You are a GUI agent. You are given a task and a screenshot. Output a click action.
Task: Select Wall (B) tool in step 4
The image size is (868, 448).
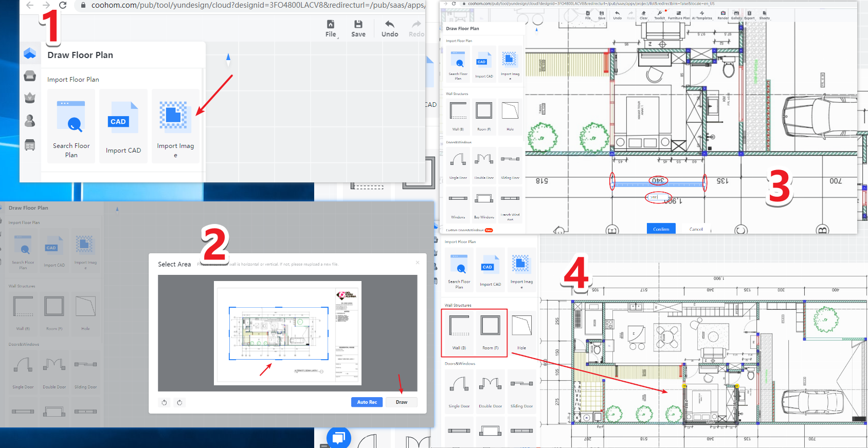click(459, 332)
